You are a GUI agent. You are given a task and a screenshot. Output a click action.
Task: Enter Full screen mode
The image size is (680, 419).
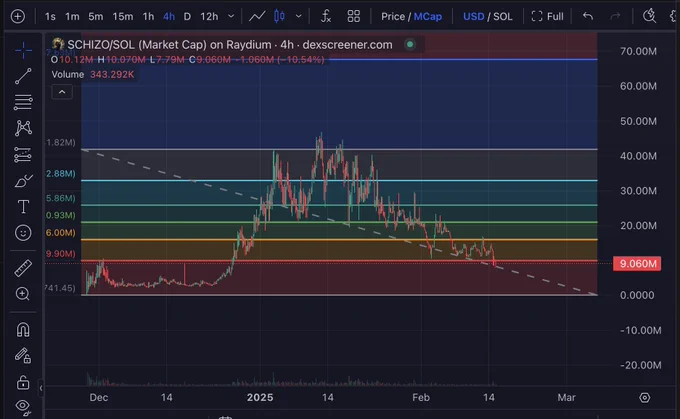[x=547, y=16]
